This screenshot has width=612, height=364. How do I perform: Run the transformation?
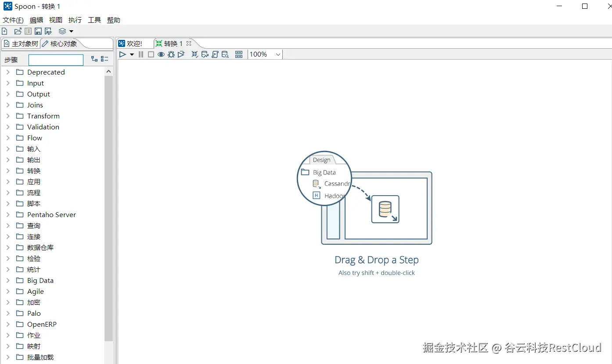point(123,54)
